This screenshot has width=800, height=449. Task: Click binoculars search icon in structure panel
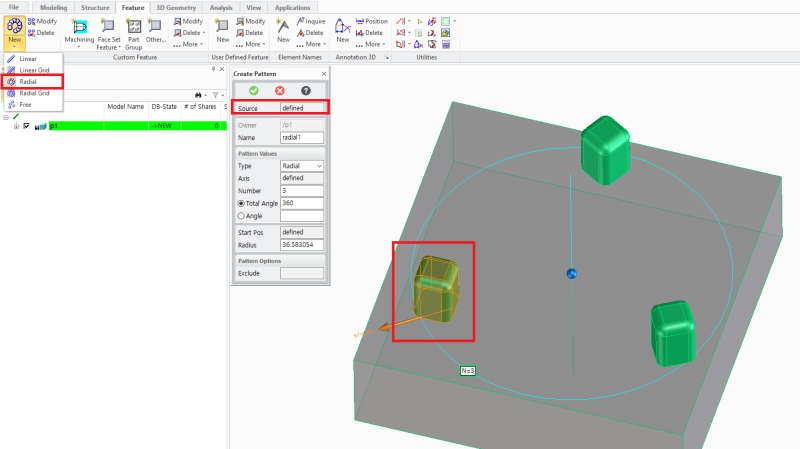coord(198,95)
